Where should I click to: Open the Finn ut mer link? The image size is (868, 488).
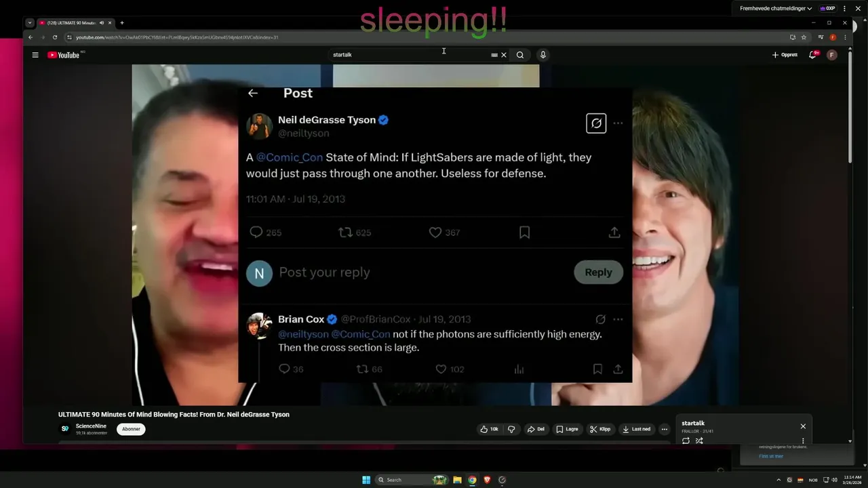(771, 456)
